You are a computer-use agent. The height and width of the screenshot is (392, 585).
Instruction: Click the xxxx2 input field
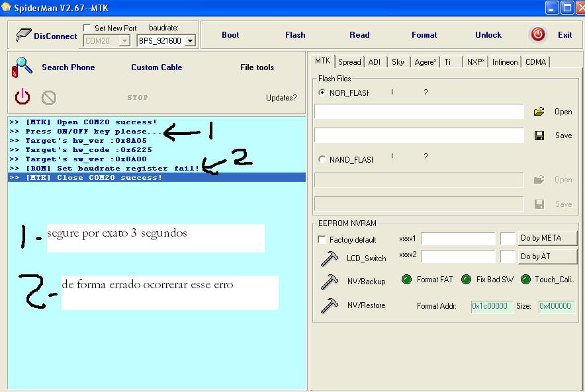[x=458, y=256]
